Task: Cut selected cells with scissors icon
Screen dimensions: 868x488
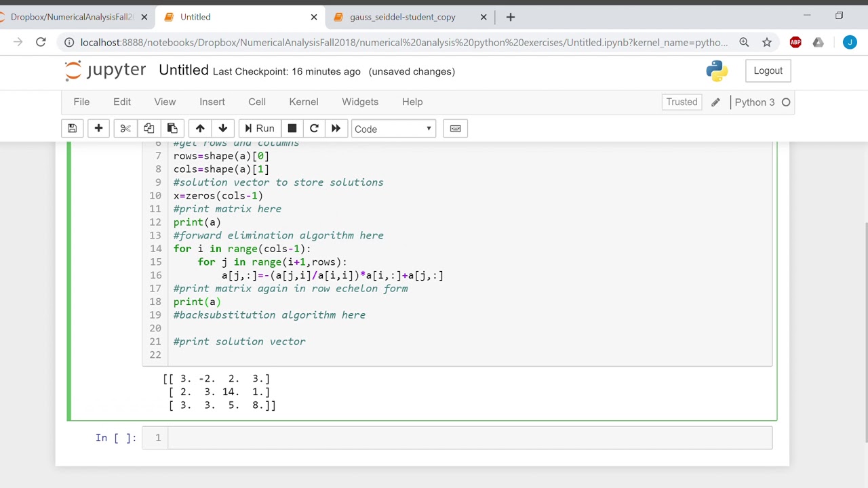Action: click(x=125, y=129)
